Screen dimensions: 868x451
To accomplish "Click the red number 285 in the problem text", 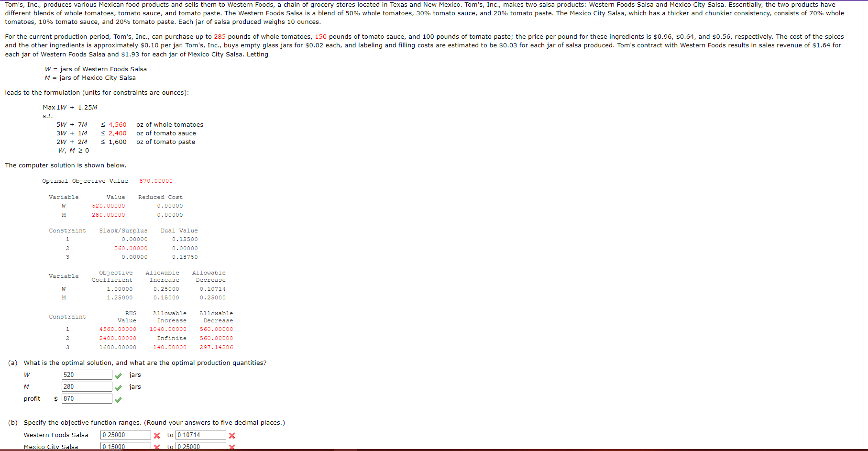I will coord(220,37).
